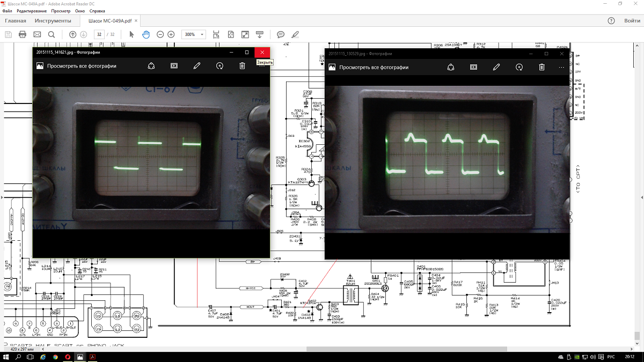
Task: Open the Просмотр menu
Action: pos(61,11)
